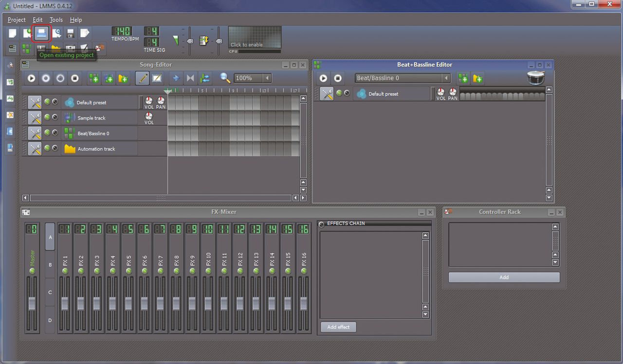Mute the Master channel in FX-Mixer
Image resolution: width=623 pixels, height=364 pixels.
(x=32, y=271)
